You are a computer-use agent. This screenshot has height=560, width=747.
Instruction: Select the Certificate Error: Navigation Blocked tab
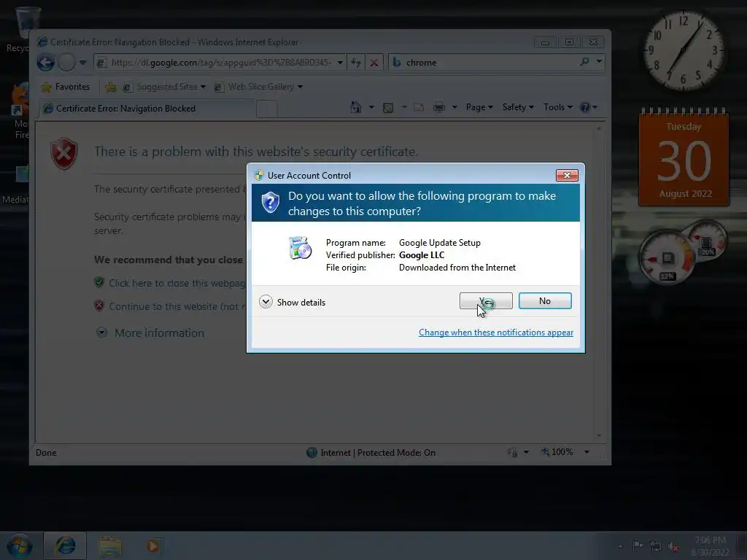click(x=147, y=109)
